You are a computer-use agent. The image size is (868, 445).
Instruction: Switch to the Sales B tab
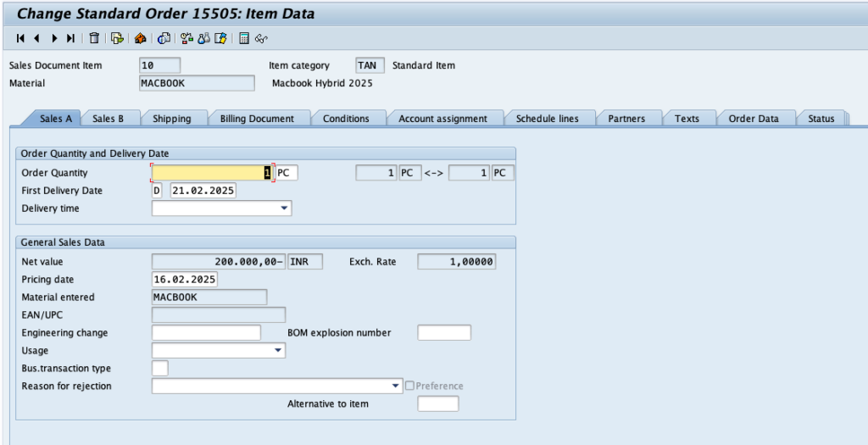pos(108,119)
